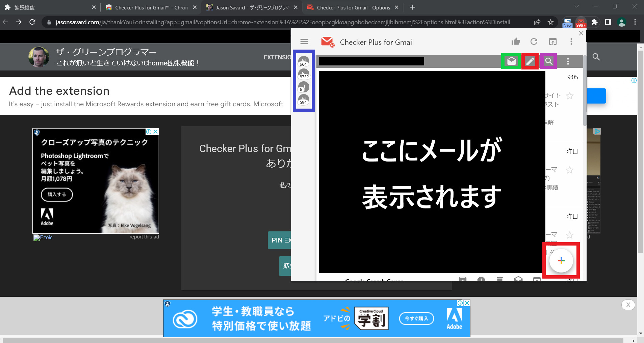Click ザ・グリーンプログラマー site title
Viewport: 644px width, 343px height.
click(x=106, y=52)
